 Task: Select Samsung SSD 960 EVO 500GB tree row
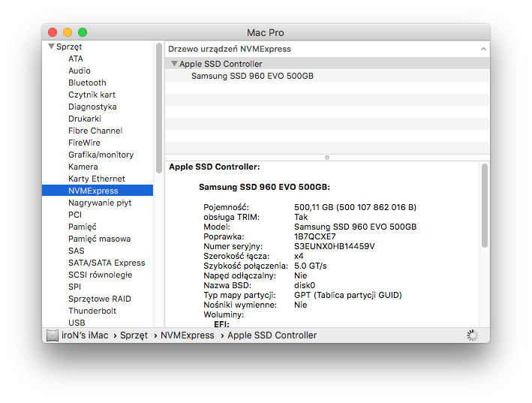[x=327, y=76]
